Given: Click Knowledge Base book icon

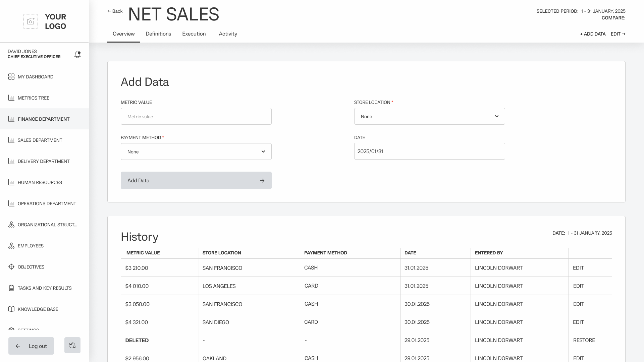Looking at the screenshot, I should click(x=11, y=309).
